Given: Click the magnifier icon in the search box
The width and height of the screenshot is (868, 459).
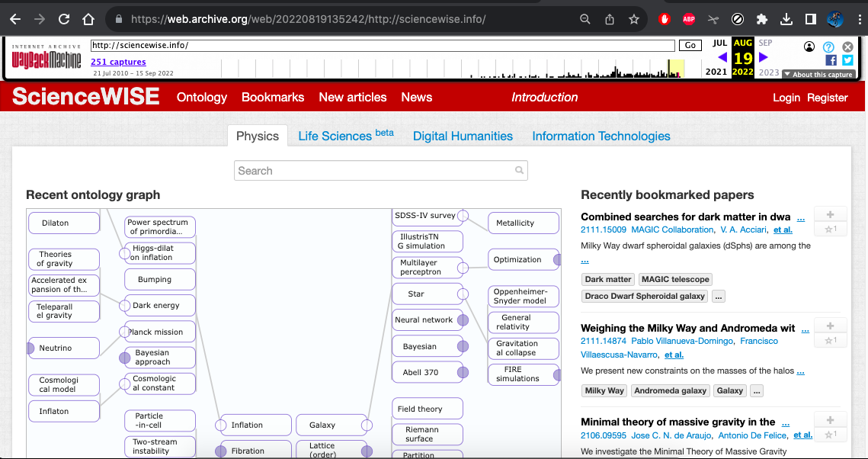Looking at the screenshot, I should (x=519, y=171).
